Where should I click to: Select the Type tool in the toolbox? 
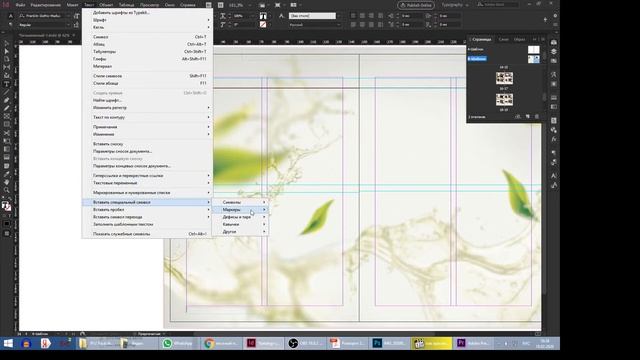7,84
